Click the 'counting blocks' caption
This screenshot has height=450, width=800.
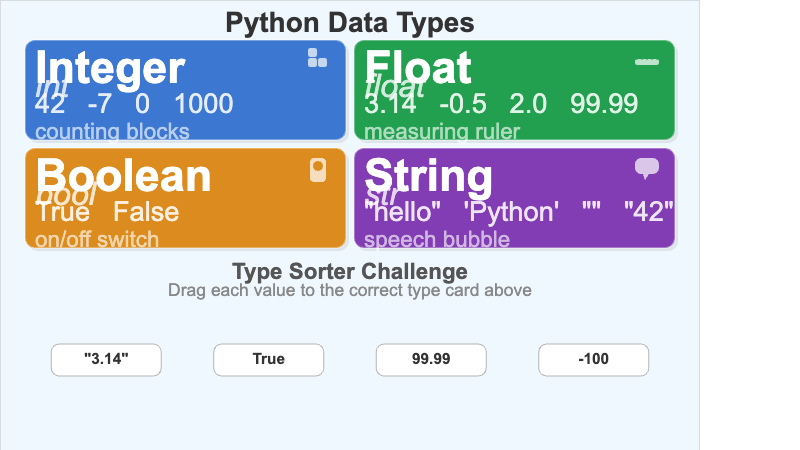coord(112,132)
